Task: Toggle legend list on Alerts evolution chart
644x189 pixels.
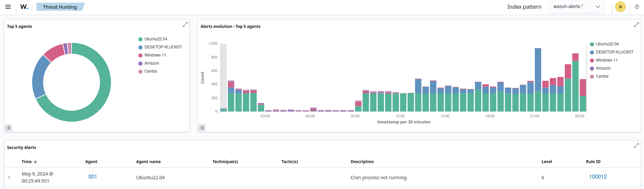Action: point(202,128)
